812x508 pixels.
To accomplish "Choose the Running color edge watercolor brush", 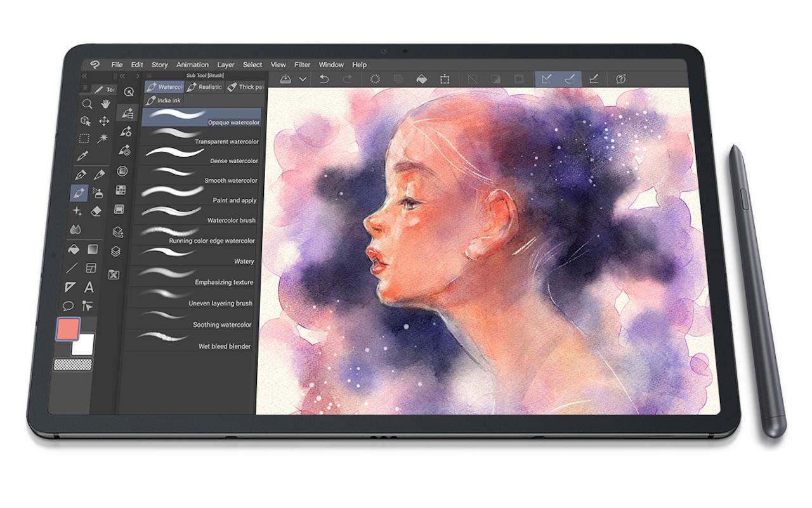I will [x=193, y=235].
